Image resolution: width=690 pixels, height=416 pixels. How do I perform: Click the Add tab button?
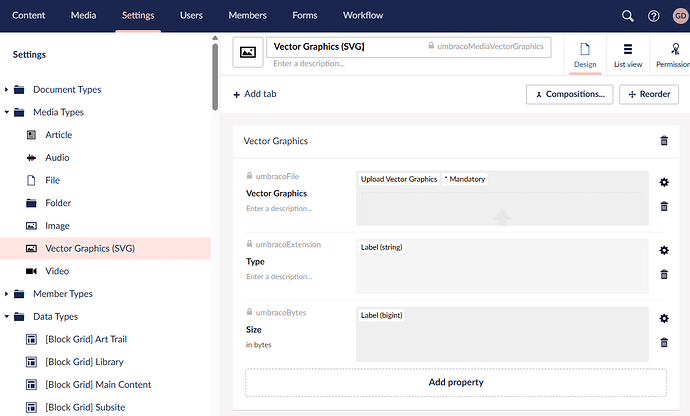255,94
